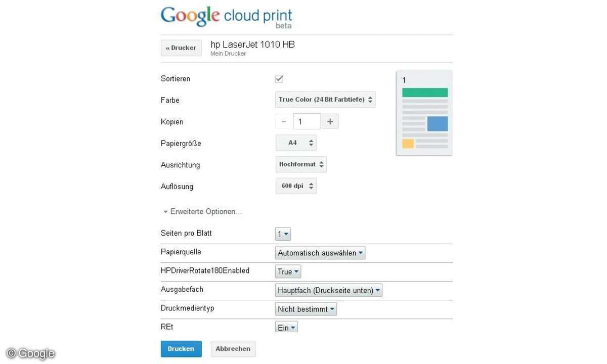Click the Seiten pro Blatt label

[186, 233]
